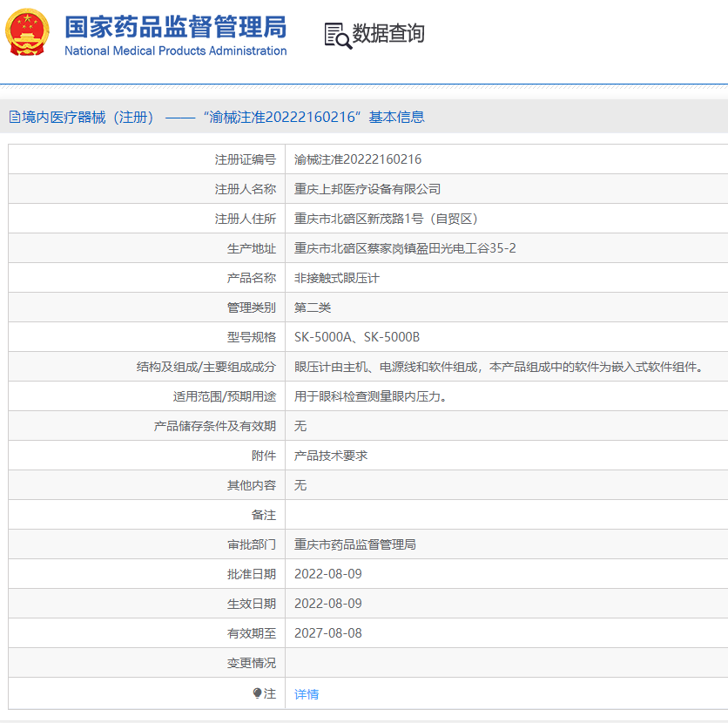The image size is (728, 723).
Task: Click the document icon before 境内医疗器械
Action: pos(15,117)
